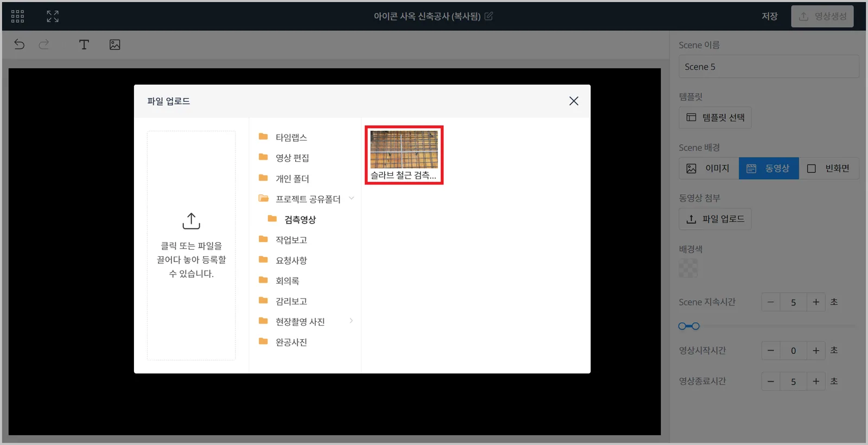Expand the 현장촬영 사진 folder arrow
The height and width of the screenshot is (445, 868).
point(352,321)
